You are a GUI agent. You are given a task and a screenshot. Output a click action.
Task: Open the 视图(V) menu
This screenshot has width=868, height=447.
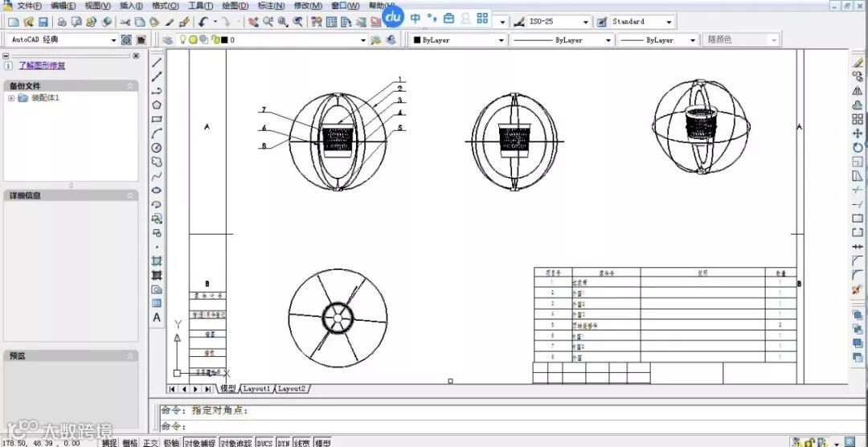pos(97,6)
